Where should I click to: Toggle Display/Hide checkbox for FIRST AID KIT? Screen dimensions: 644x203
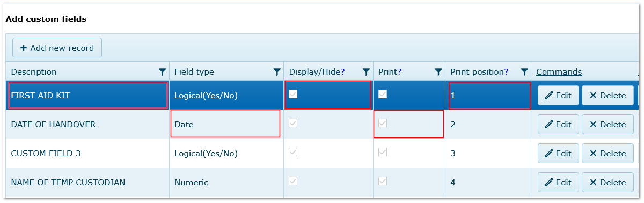pyautogui.click(x=293, y=94)
